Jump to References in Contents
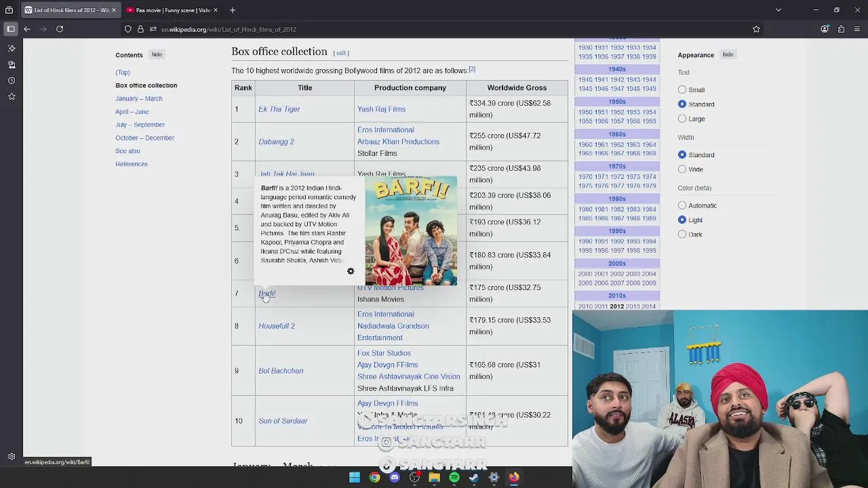This screenshot has width=868, height=488. [132, 164]
